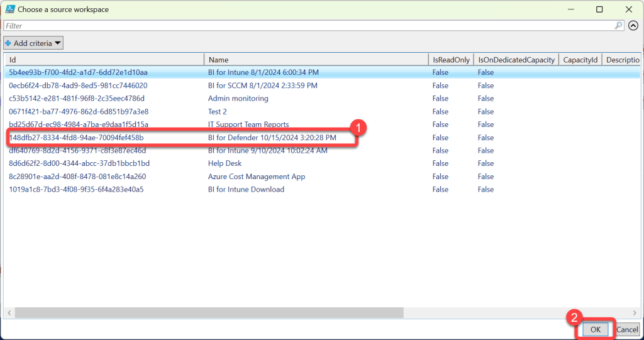Click the CapacityId column header
The width and height of the screenshot is (644, 340).
pyautogui.click(x=580, y=60)
